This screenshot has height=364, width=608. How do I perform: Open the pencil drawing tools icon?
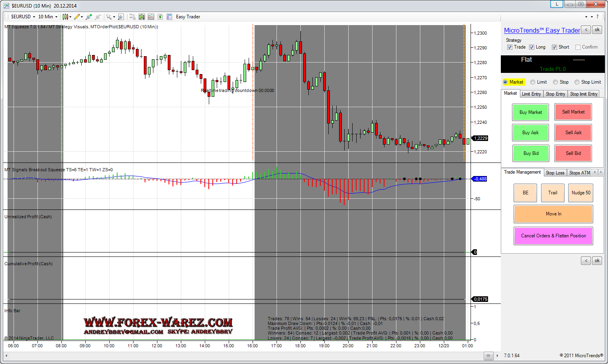tap(77, 17)
